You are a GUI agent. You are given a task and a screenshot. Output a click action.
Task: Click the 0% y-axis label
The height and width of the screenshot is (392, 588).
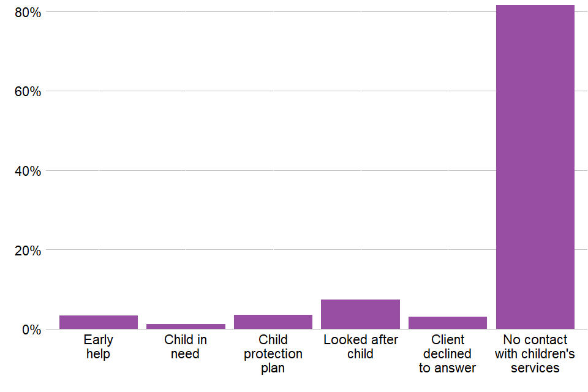(31, 330)
